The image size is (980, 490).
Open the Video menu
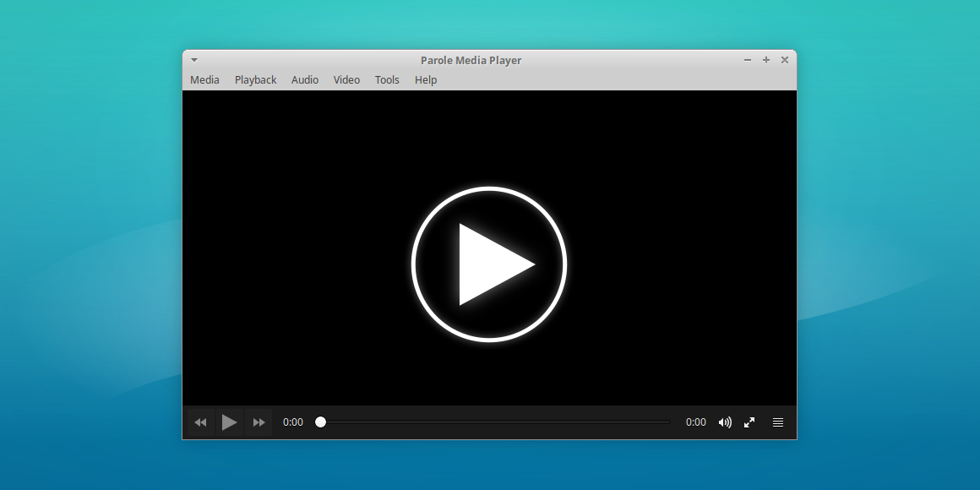click(x=346, y=80)
